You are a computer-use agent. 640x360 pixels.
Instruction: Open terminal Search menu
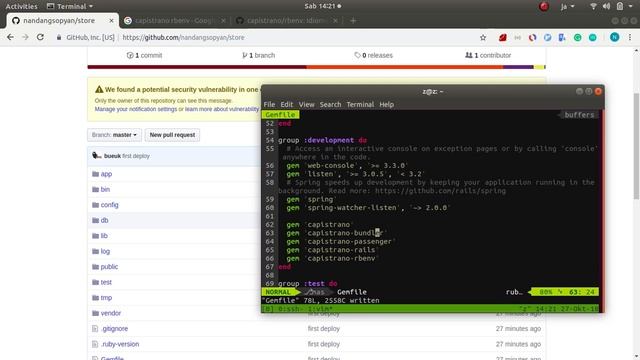coord(330,104)
